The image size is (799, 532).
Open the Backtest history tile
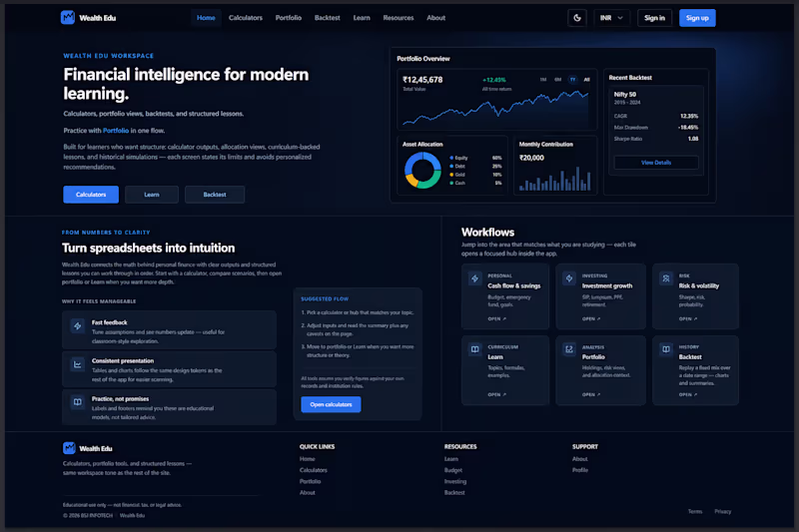695,370
